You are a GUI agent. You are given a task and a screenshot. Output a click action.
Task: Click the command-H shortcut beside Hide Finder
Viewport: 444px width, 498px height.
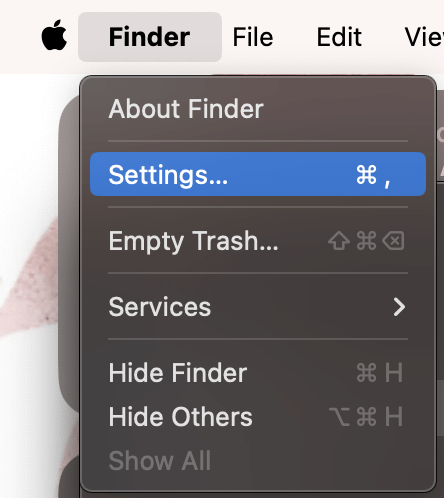pos(379,372)
